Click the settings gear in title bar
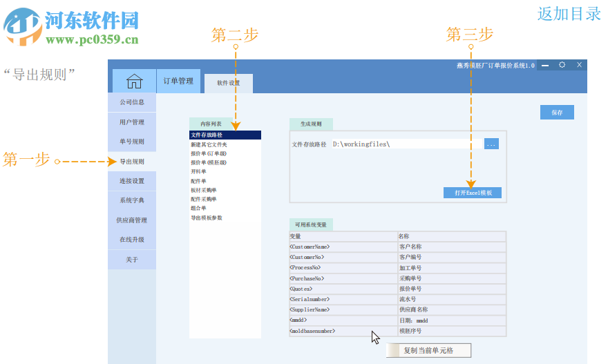The height and width of the screenshot is (364, 608). (562, 65)
